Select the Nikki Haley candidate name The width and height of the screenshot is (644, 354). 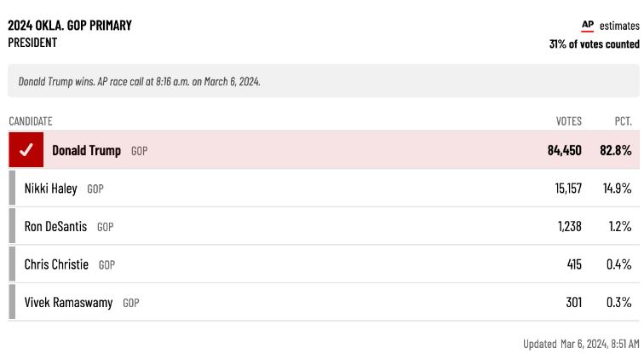coord(50,189)
